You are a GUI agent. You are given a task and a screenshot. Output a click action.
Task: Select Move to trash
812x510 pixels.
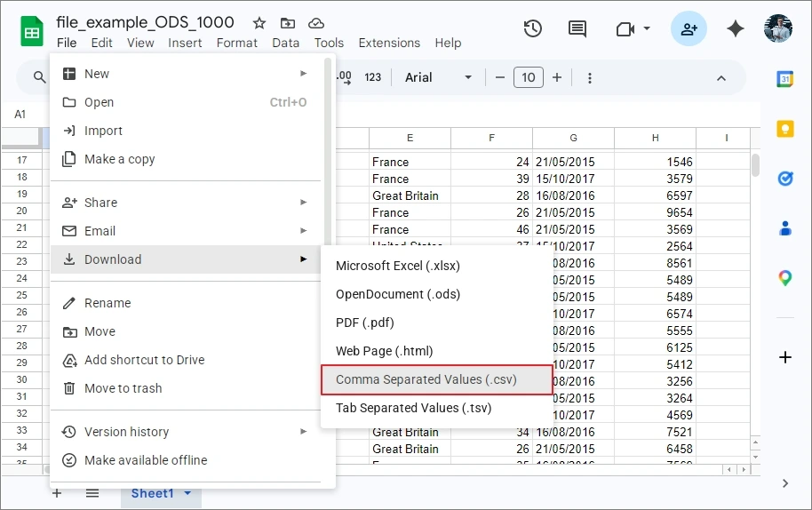pos(186,388)
